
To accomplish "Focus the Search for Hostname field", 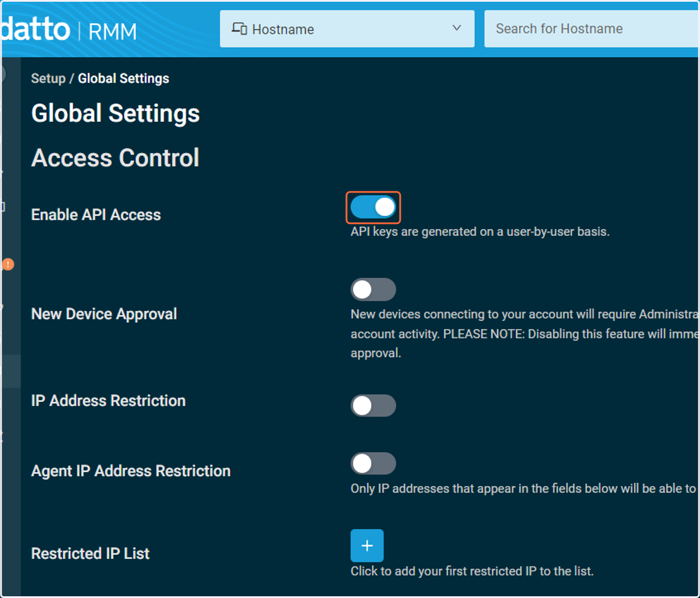I will point(591,29).
